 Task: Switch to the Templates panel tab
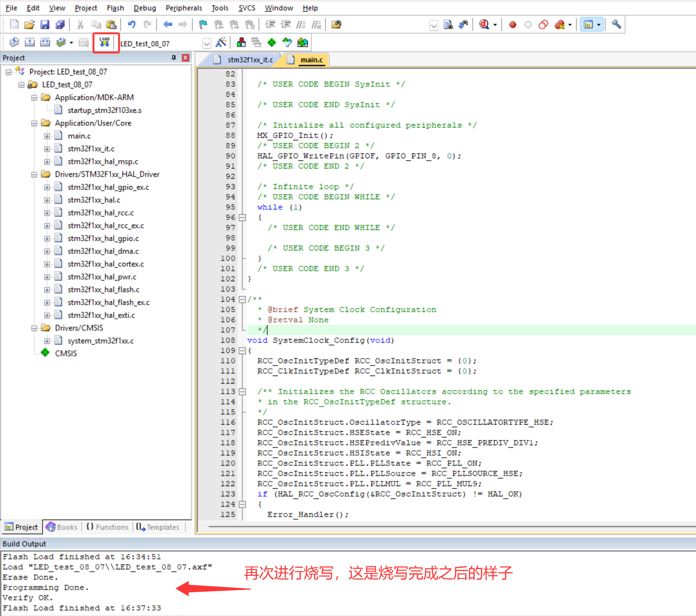158,527
